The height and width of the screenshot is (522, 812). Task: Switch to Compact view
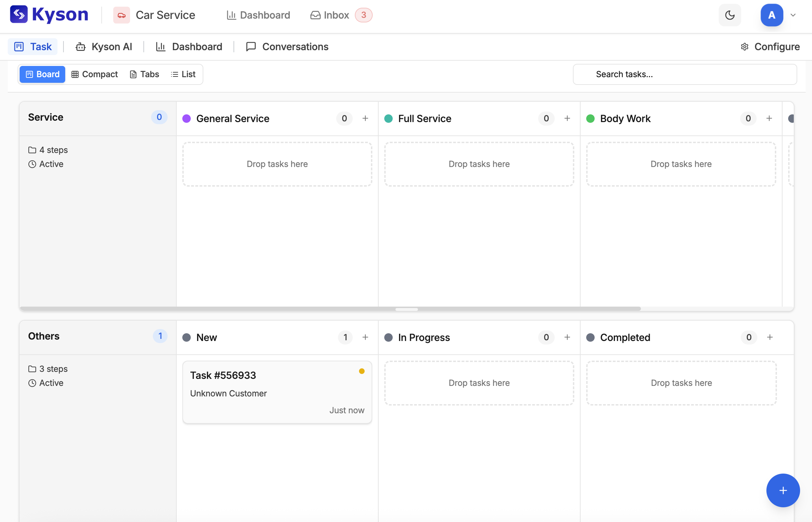(94, 74)
